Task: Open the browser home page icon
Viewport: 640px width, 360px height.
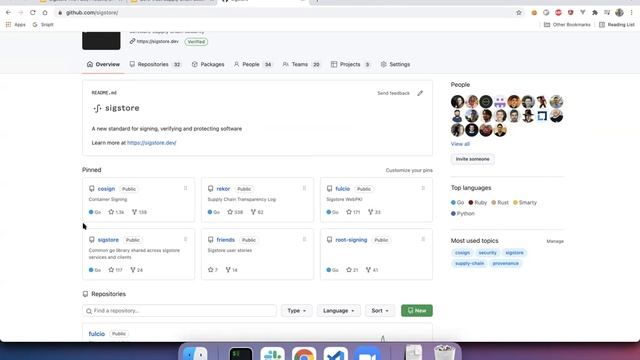Action: coord(45,13)
